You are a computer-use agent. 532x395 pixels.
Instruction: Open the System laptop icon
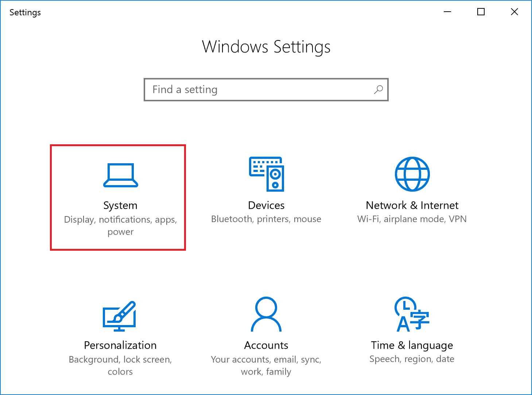(x=121, y=175)
